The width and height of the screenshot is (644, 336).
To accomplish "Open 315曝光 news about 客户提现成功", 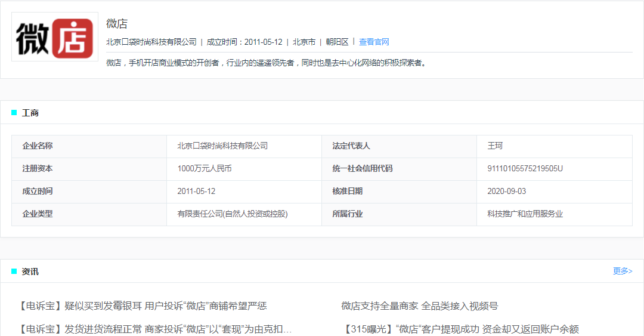I will pyautogui.click(x=460, y=329).
